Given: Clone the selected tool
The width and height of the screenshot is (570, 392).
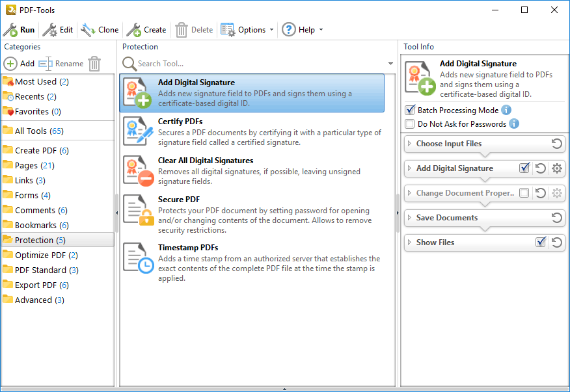Looking at the screenshot, I should [100, 30].
